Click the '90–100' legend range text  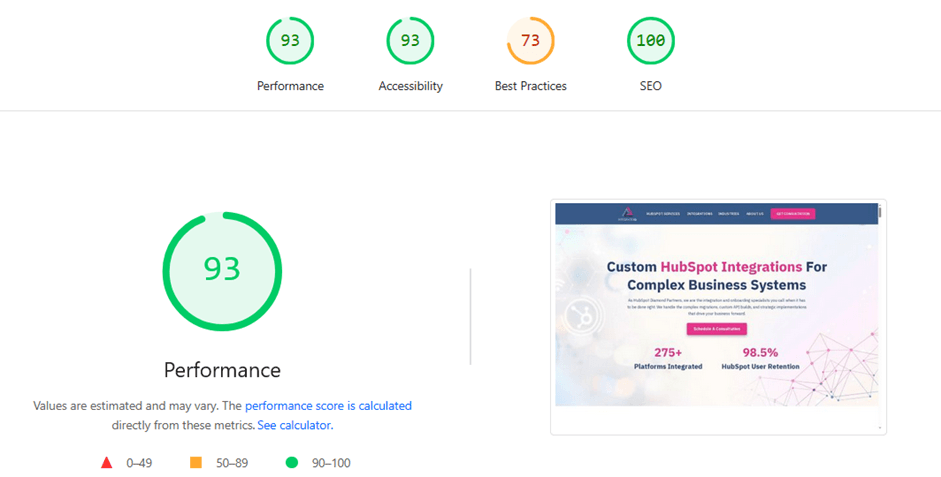[x=331, y=463]
